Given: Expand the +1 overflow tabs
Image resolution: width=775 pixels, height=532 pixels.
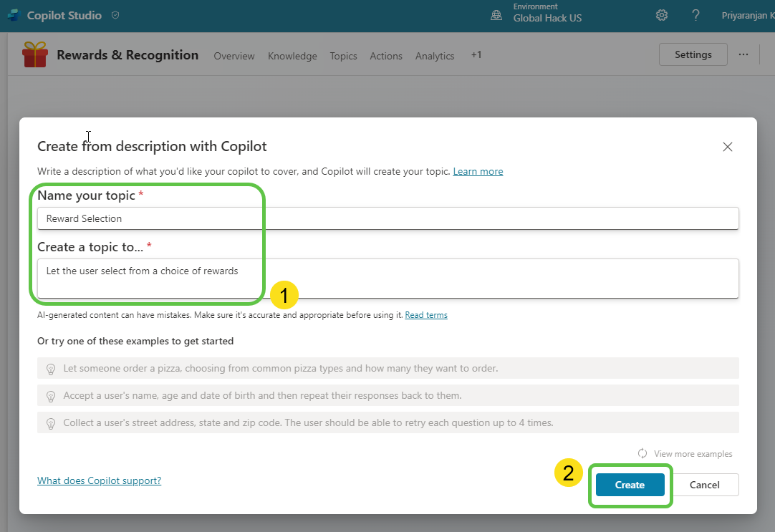Looking at the screenshot, I should point(476,55).
